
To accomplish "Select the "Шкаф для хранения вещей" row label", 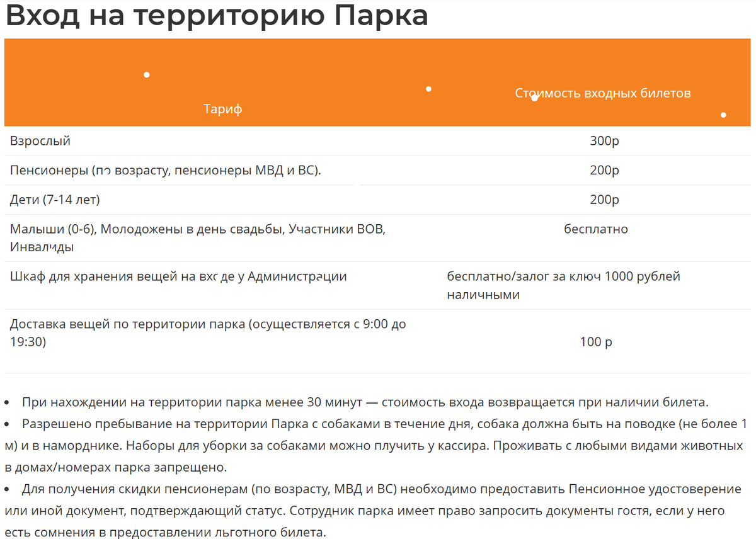I will (178, 276).
